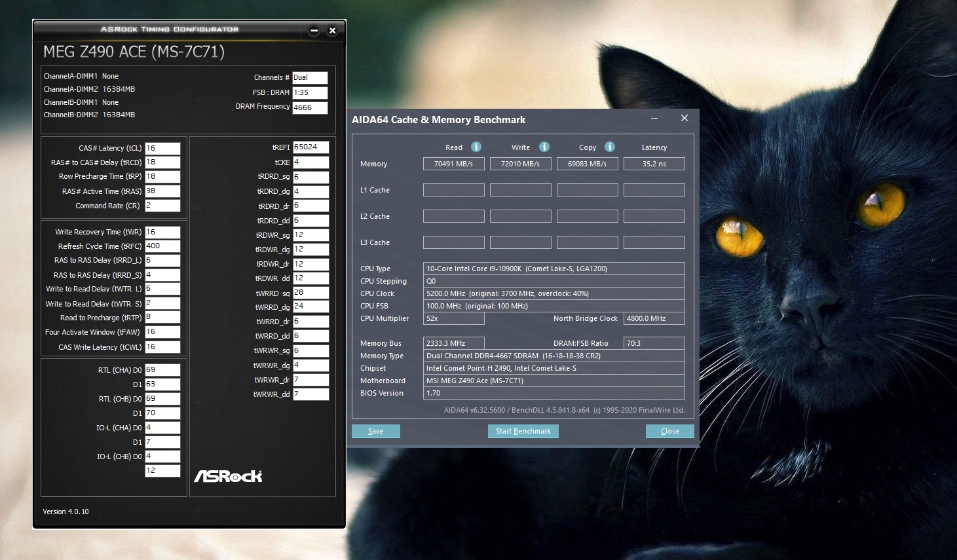The image size is (957, 560).
Task: Select the DRAM Frequency field
Action: (310, 108)
